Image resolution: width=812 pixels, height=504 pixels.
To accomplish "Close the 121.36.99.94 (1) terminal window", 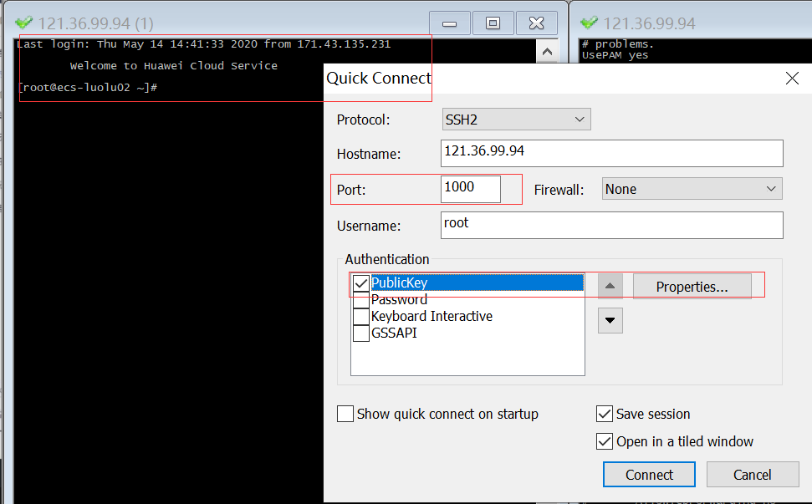I will tap(537, 23).
